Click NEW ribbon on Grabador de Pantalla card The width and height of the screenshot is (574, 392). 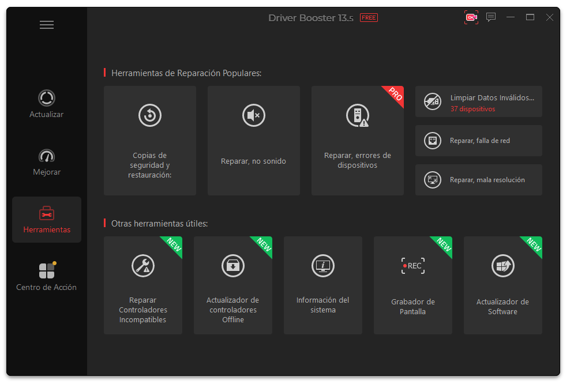tap(444, 244)
